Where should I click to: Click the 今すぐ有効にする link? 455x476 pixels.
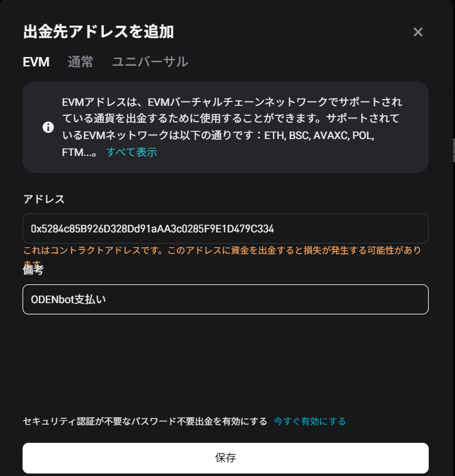click(310, 422)
